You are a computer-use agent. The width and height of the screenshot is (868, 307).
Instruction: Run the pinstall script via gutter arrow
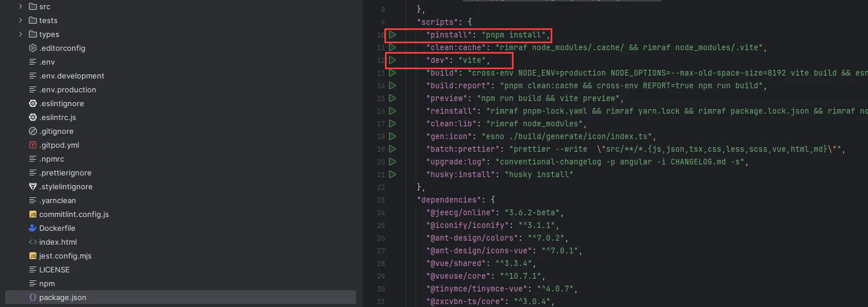pos(392,35)
